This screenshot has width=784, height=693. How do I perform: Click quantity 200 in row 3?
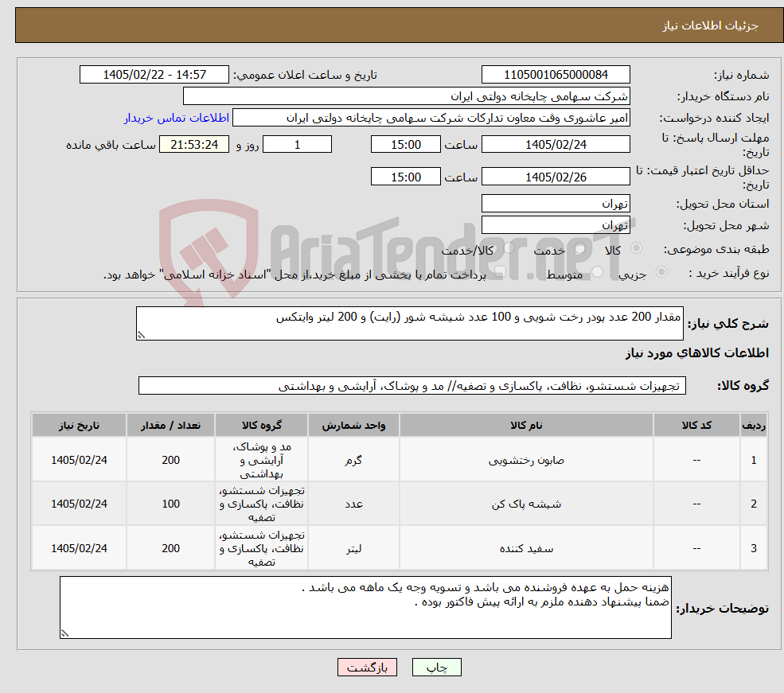(170, 549)
